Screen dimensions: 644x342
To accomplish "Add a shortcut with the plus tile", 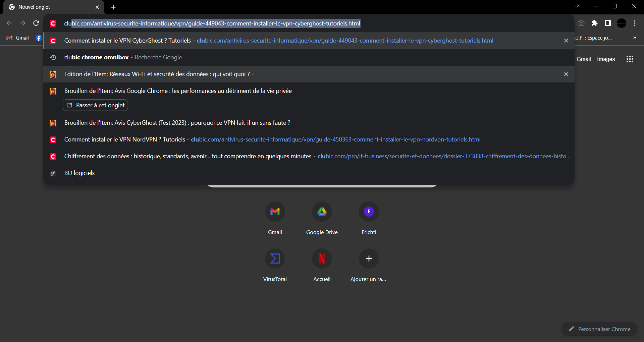I will click(x=369, y=265).
